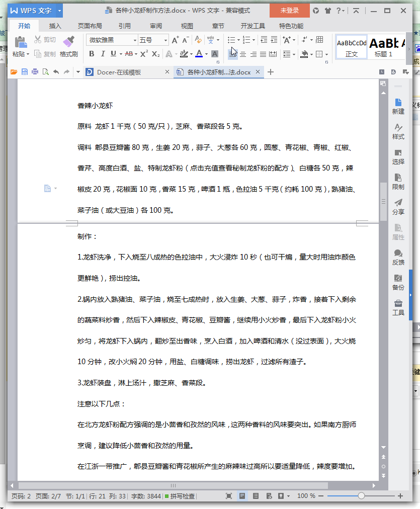Image resolution: width=420 pixels, height=509 pixels.
Task: Decrease font size with shrink icon
Action: [x=185, y=40]
